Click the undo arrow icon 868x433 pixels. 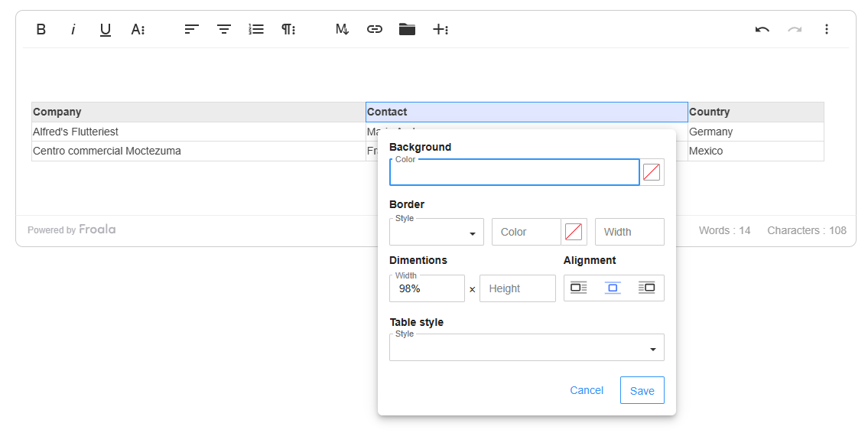tap(762, 29)
